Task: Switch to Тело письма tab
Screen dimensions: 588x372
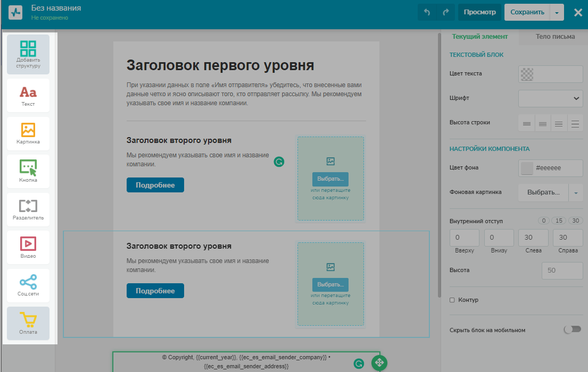Action: (555, 37)
